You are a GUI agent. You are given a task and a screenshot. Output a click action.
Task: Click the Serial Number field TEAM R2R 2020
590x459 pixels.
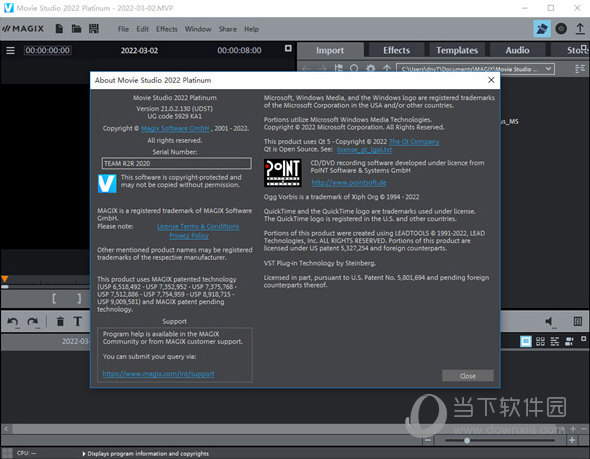coord(176,163)
